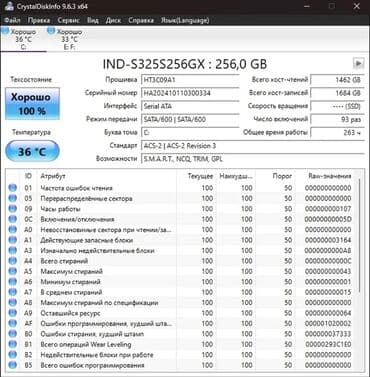
Task: Click the CrystalDiskInfo app icon in title bar
Action: pos(9,6)
